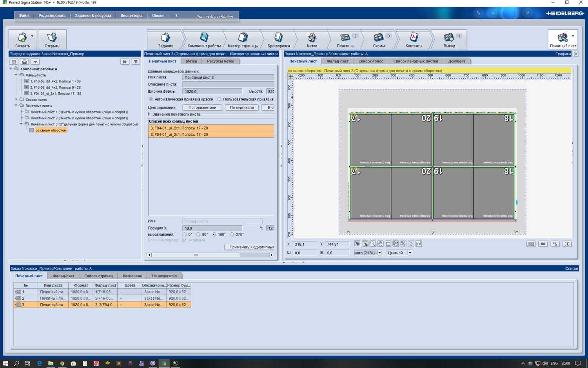The image size is (588, 368).
Task: Open the Цветной display mode dropdown
Action: click(x=410, y=253)
